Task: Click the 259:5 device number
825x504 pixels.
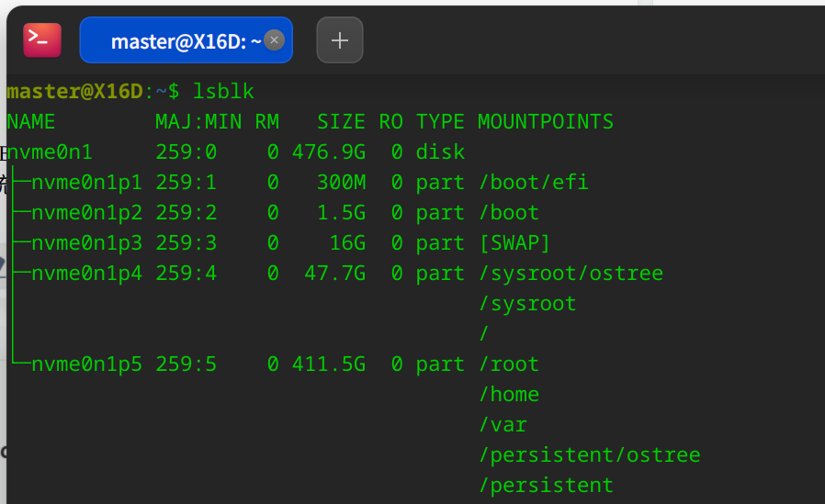Action: click(x=186, y=364)
